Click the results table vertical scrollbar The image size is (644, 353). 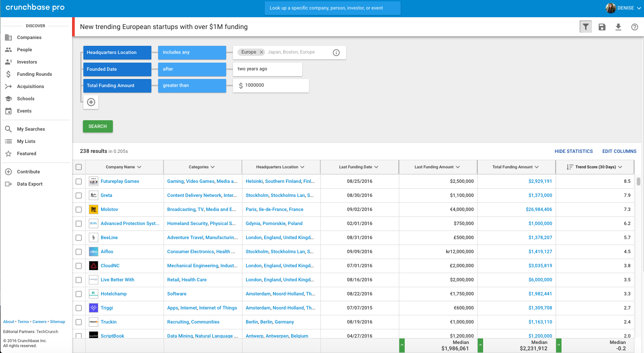[639, 182]
